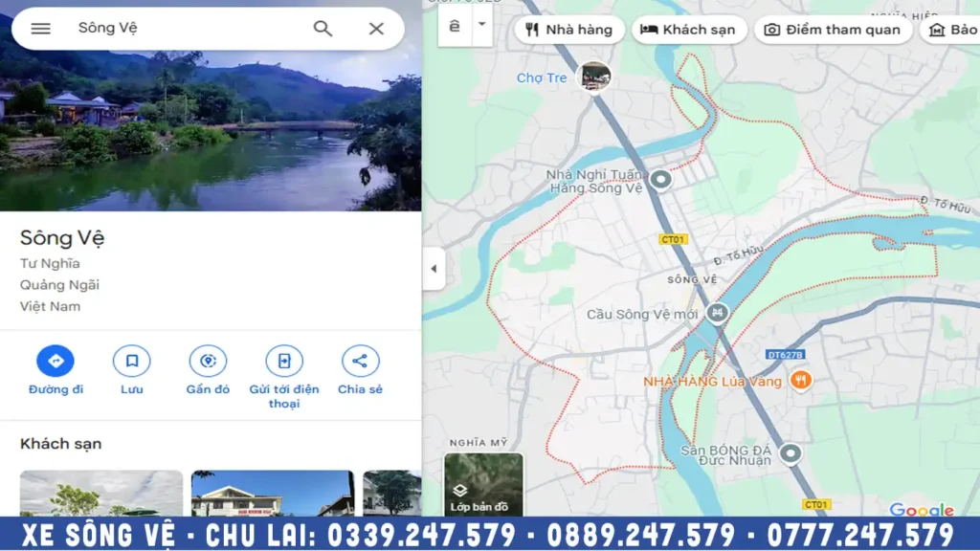Select the Điểm tham quan category

(833, 30)
